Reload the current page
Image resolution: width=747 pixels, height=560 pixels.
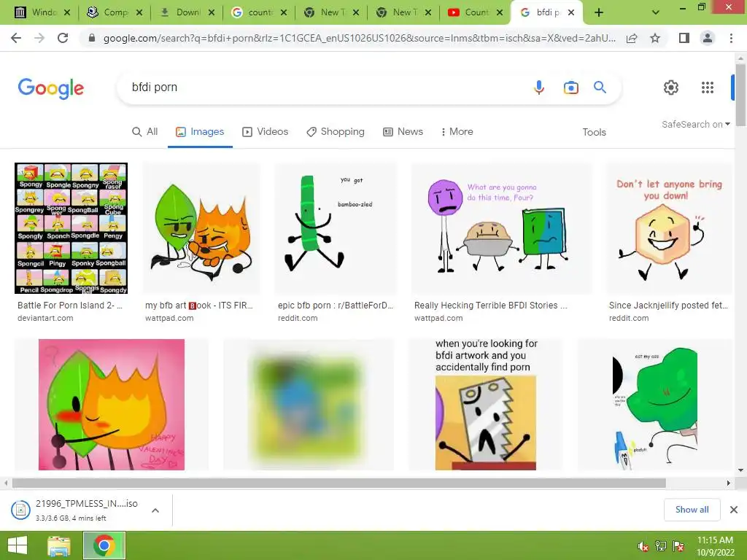click(63, 38)
